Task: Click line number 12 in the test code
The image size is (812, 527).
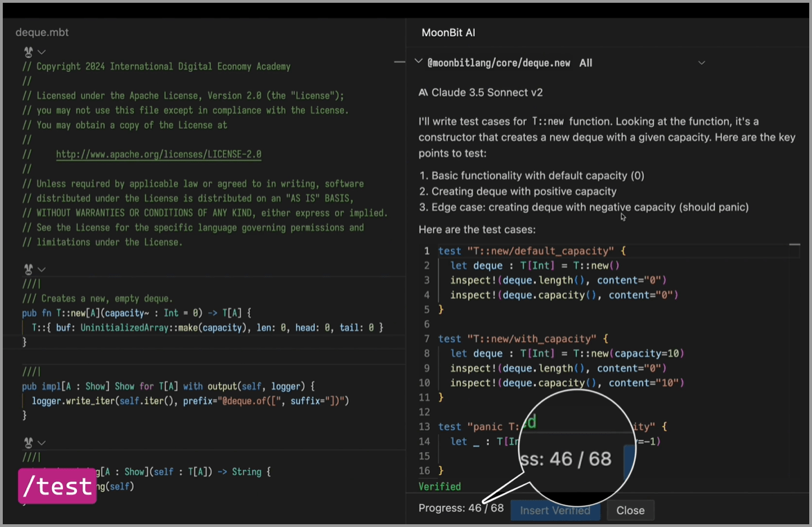Action: click(424, 412)
